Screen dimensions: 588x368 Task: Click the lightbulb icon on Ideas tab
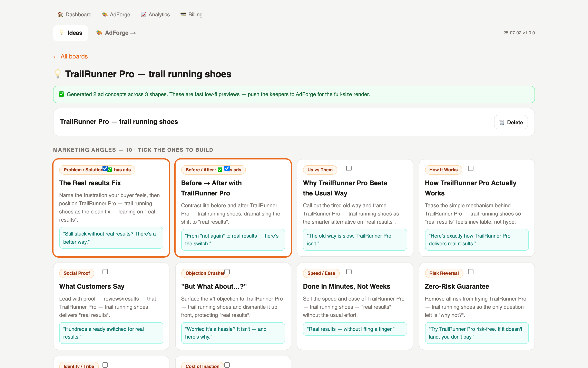[x=62, y=33]
